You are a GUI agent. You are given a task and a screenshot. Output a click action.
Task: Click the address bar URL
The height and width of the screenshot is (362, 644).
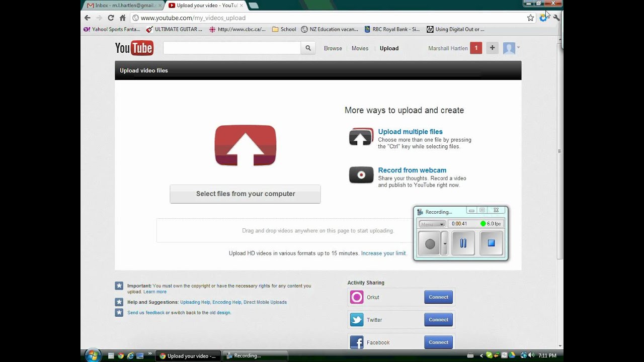coord(193,18)
